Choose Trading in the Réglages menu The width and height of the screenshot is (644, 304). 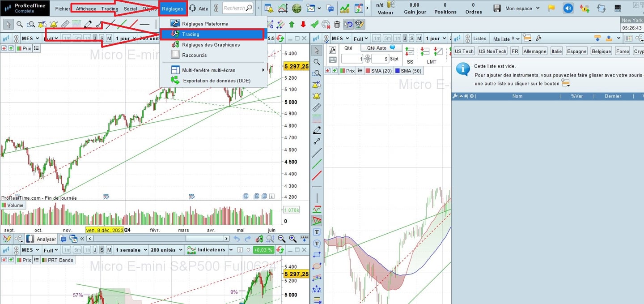pyautogui.click(x=191, y=34)
